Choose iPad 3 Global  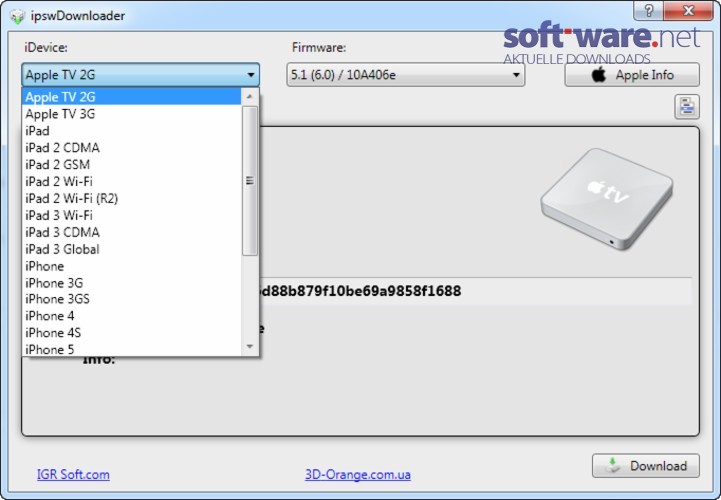pyautogui.click(x=132, y=249)
